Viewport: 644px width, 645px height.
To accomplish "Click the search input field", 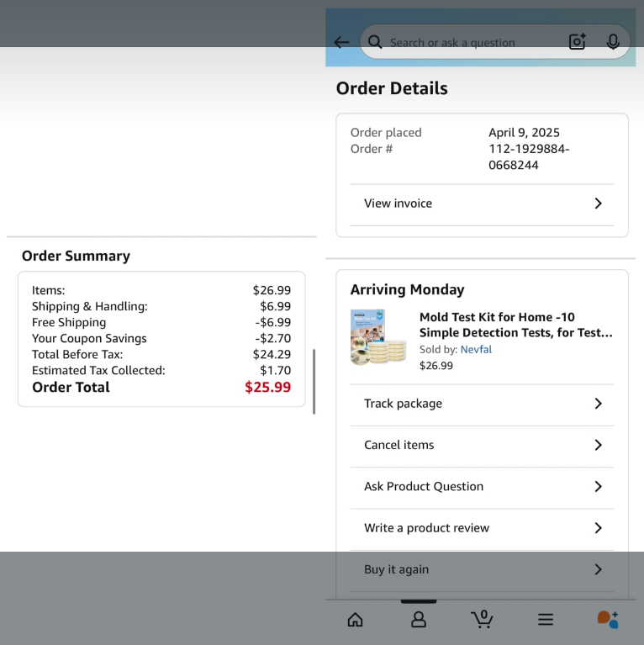I will pos(471,42).
